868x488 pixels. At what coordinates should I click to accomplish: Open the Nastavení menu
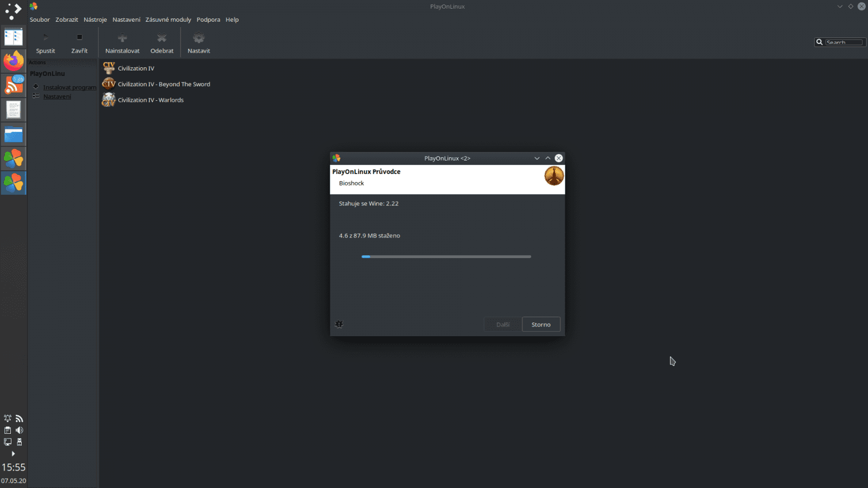(x=126, y=20)
